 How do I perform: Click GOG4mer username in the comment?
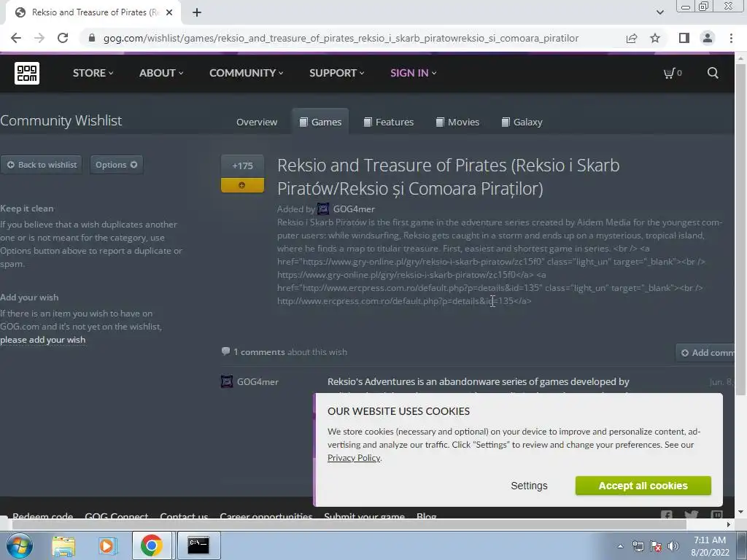click(x=258, y=381)
